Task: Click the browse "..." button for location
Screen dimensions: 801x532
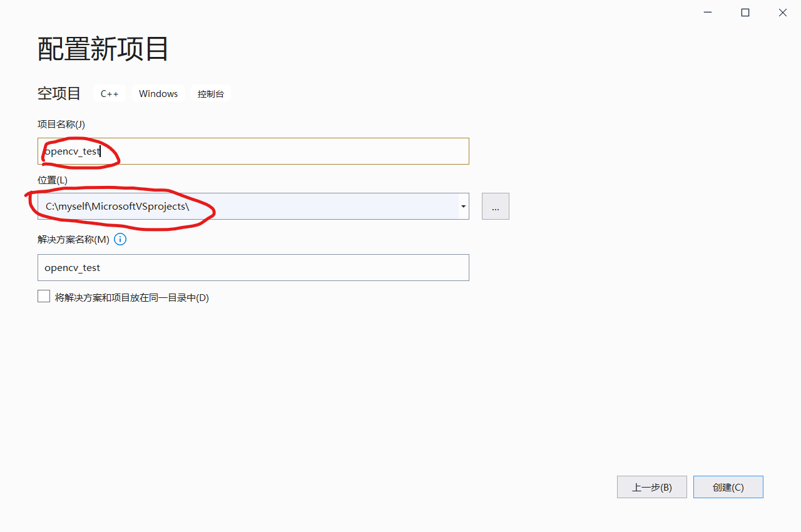Action: [x=496, y=206]
